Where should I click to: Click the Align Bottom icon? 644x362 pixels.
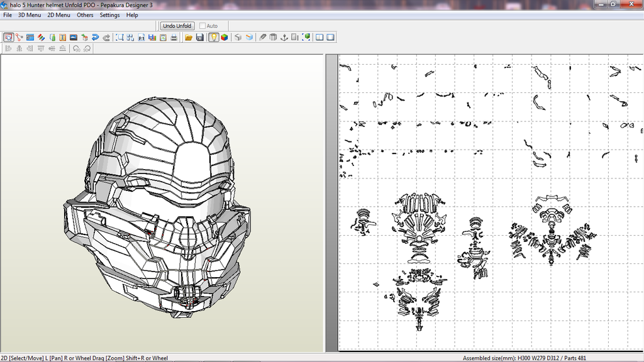pos(62,48)
